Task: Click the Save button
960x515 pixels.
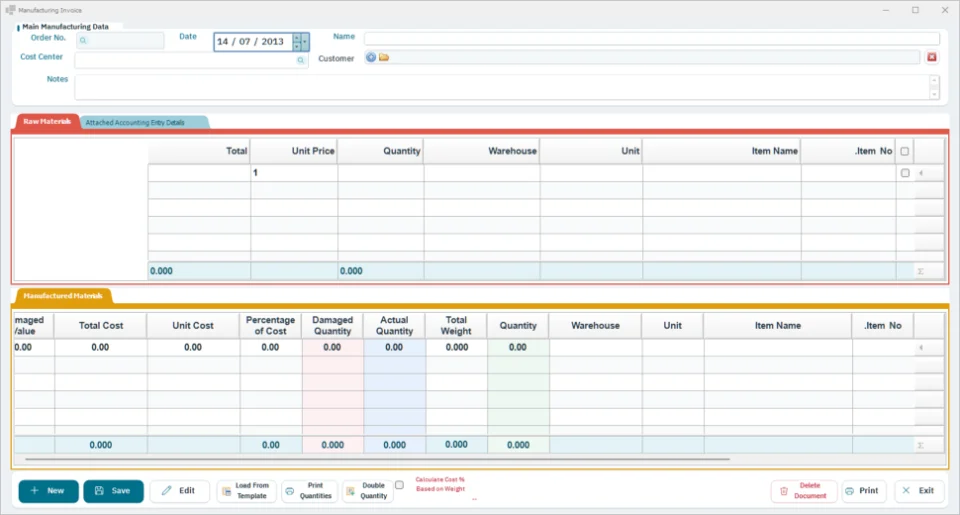Action: tap(113, 491)
